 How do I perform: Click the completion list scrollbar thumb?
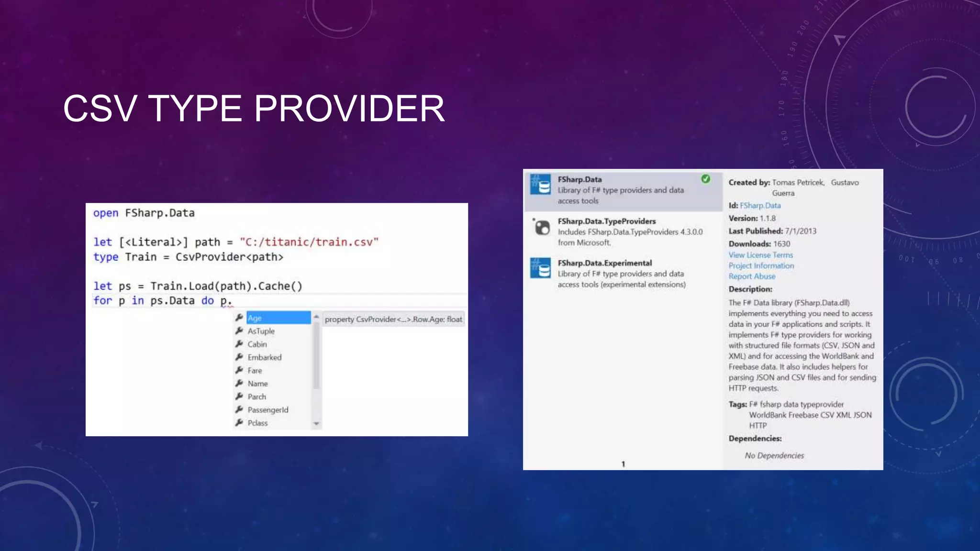[x=316, y=355]
